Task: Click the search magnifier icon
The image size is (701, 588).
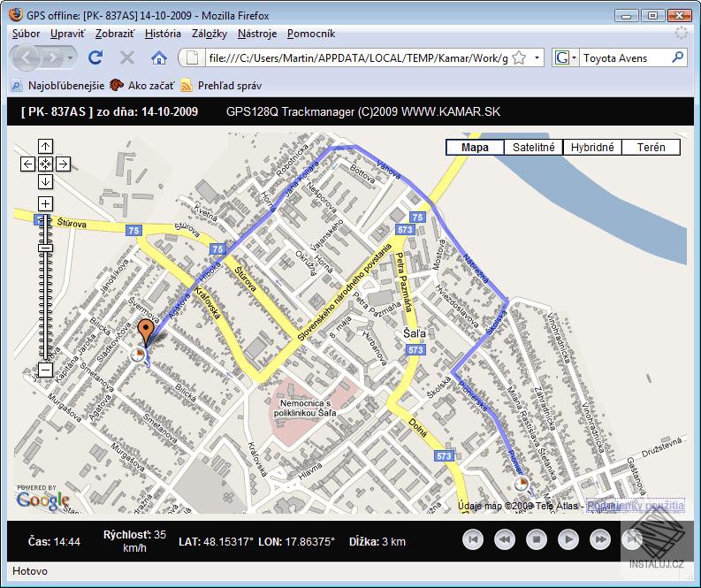Action: [678, 57]
